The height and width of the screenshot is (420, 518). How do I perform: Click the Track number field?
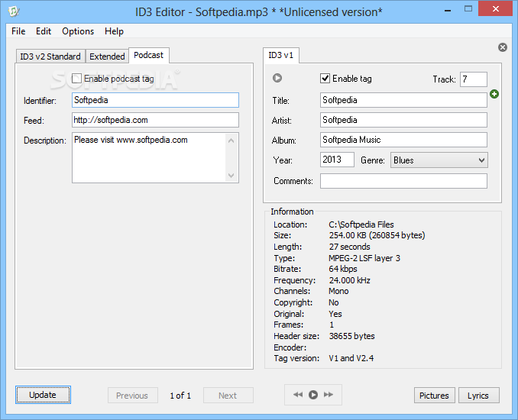(474, 79)
